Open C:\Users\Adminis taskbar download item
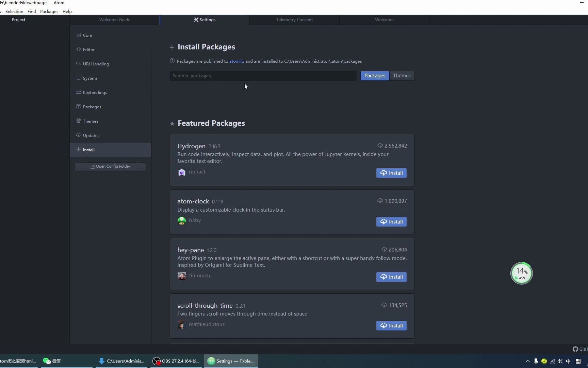 tap(121, 361)
